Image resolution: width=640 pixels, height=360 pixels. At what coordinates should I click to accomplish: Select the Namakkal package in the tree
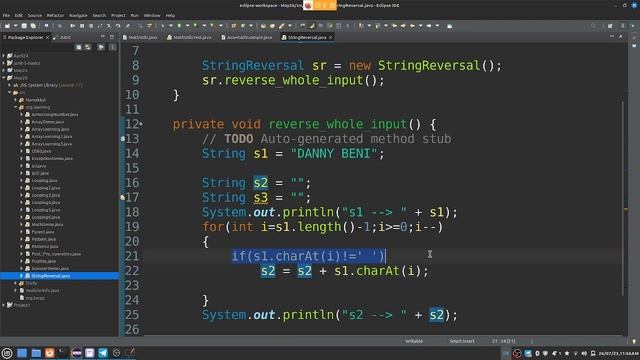(x=36, y=100)
